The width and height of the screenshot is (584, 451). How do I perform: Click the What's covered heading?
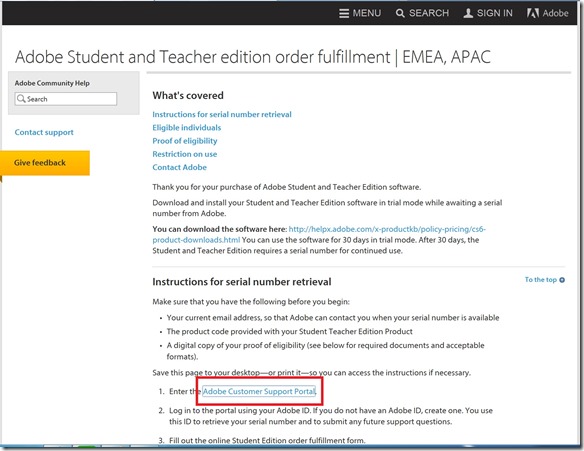click(188, 96)
